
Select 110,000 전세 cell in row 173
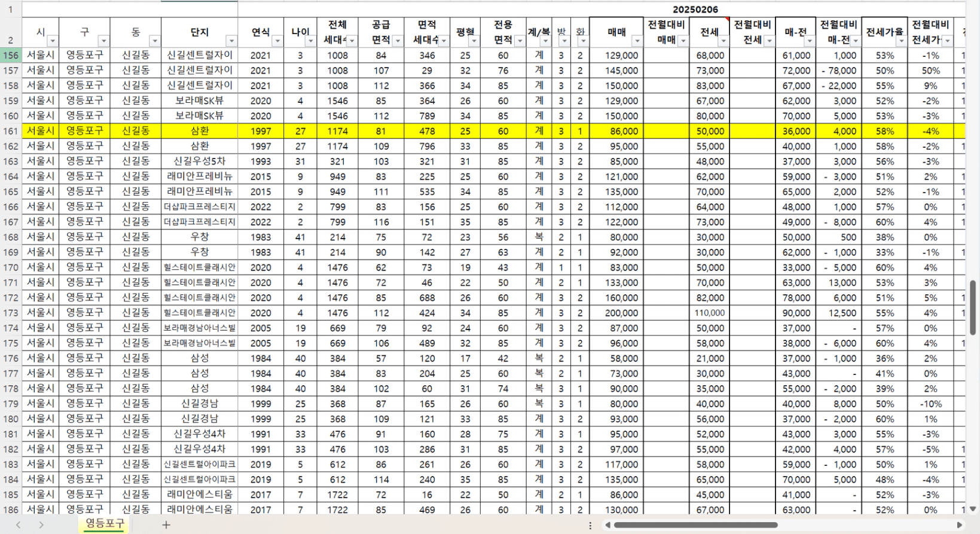(x=709, y=313)
